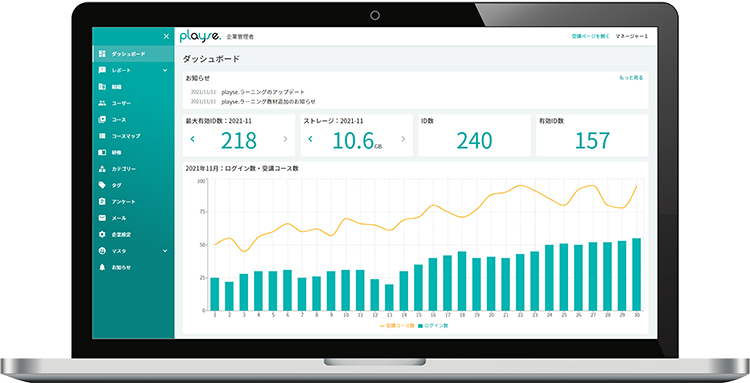
Task: Show next month for 最大有効ID数
Action: pos(285,139)
